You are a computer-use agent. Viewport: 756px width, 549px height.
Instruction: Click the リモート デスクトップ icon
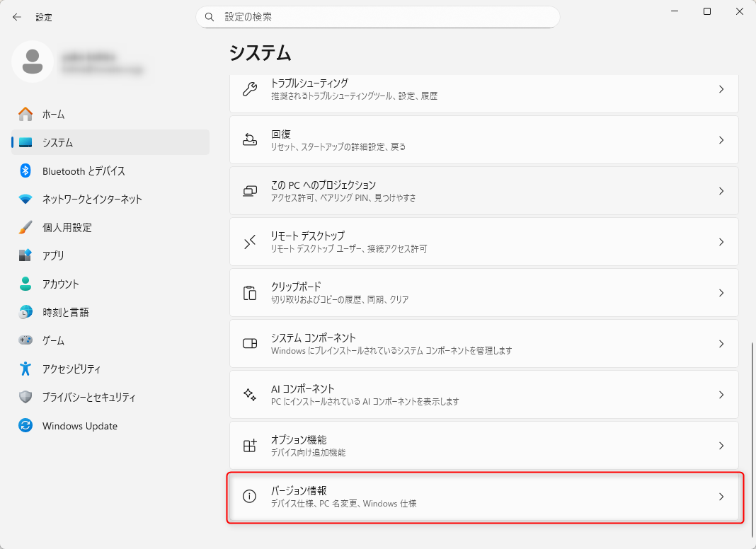coord(250,242)
